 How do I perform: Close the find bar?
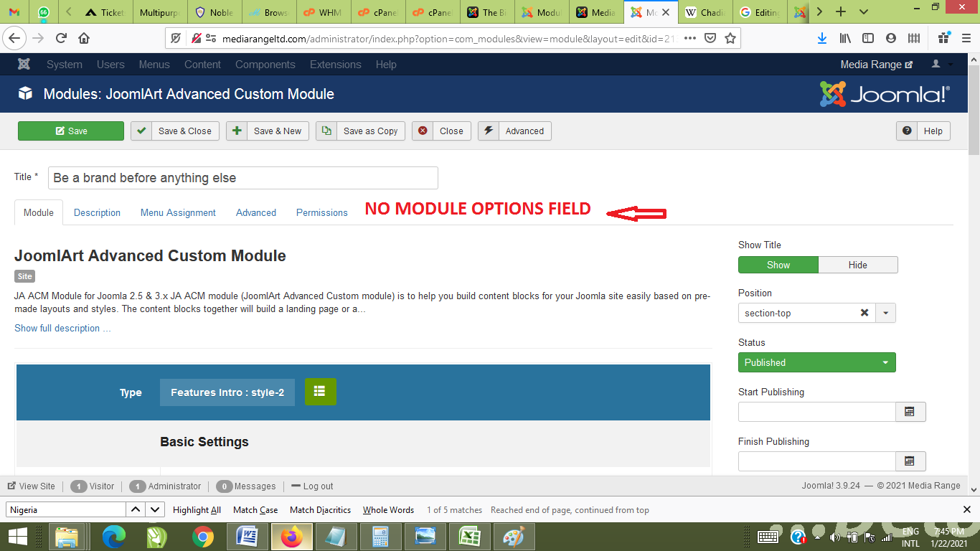[x=966, y=509]
